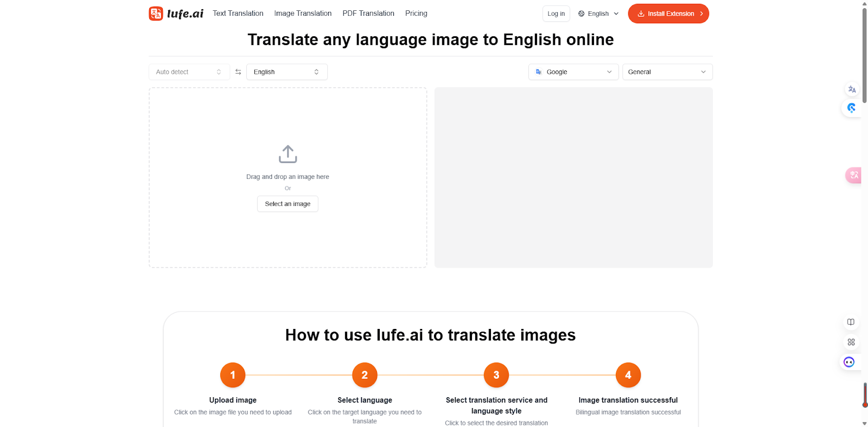
Task: Click the Install Extension button
Action: point(668,14)
